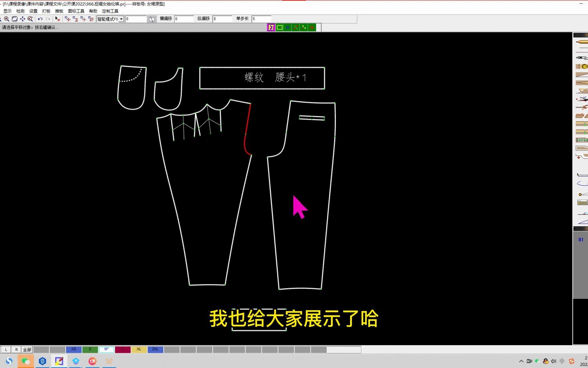Image resolution: width=588 pixels, height=368 pixels.
Task: Click the purple 打 plot icon
Action: (271, 27)
